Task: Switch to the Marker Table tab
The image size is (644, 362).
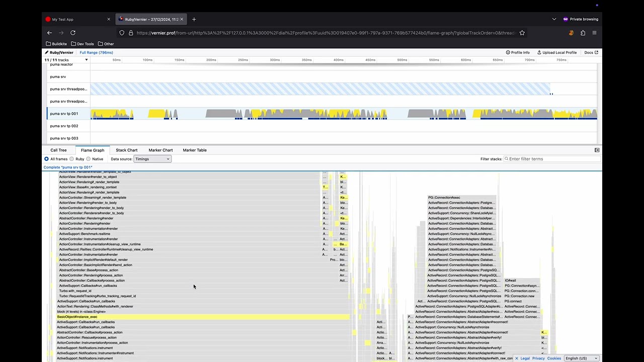Action: point(195,150)
